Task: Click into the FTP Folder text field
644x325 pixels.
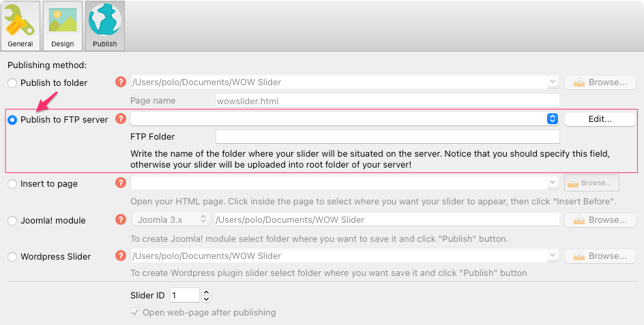Action: pos(387,137)
